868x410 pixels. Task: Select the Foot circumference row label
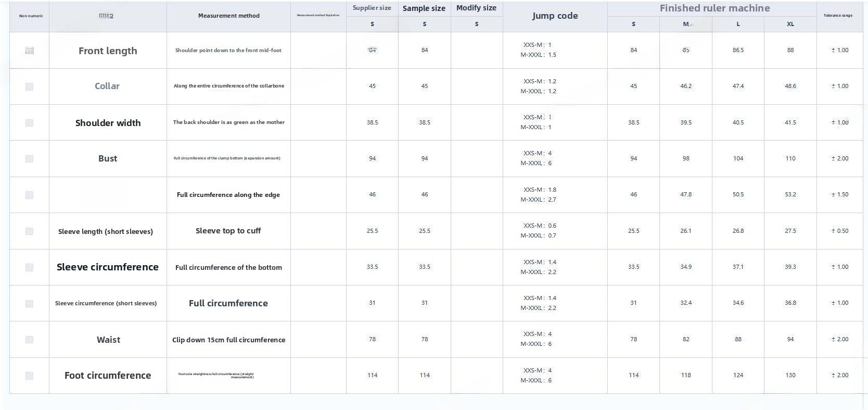pos(108,376)
